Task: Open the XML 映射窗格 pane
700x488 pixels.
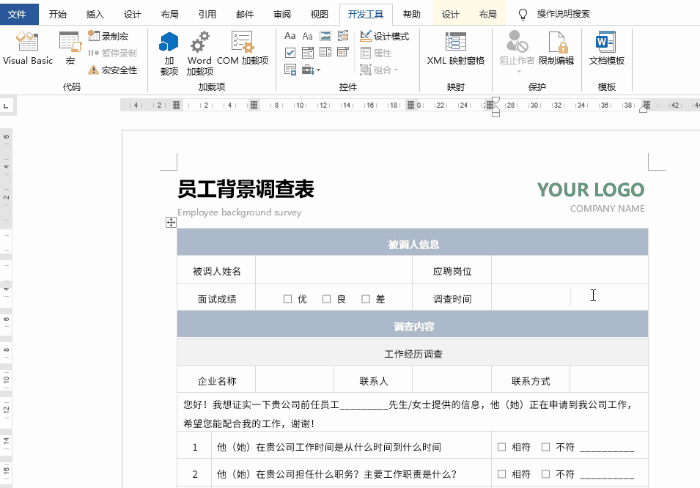Action: point(455,48)
